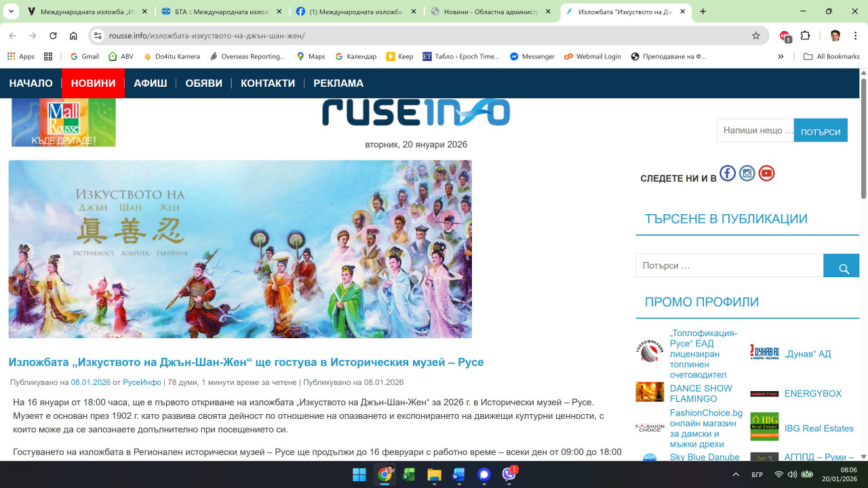Click the Mall Rousse banner logo
The height and width of the screenshot is (488, 868).
tap(64, 122)
